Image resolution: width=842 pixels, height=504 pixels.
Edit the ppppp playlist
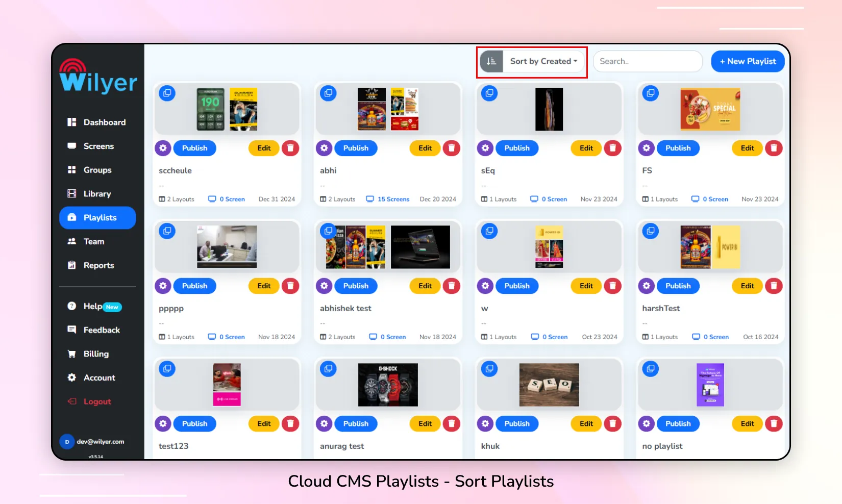[264, 286]
